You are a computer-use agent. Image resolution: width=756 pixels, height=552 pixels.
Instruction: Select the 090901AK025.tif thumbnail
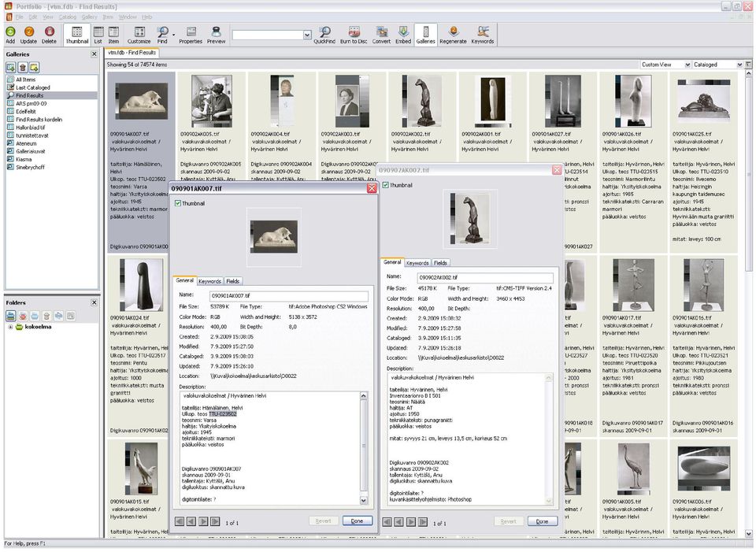(x=704, y=102)
